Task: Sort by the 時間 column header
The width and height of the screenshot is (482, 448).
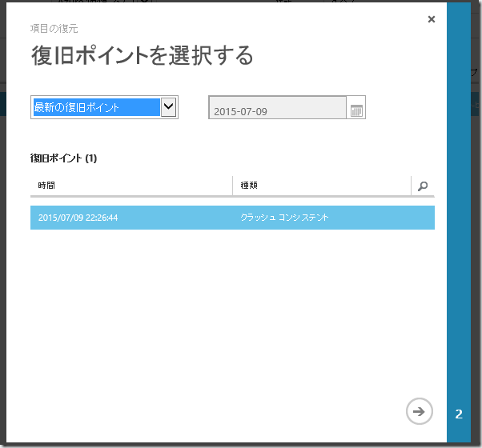Action: [46, 185]
